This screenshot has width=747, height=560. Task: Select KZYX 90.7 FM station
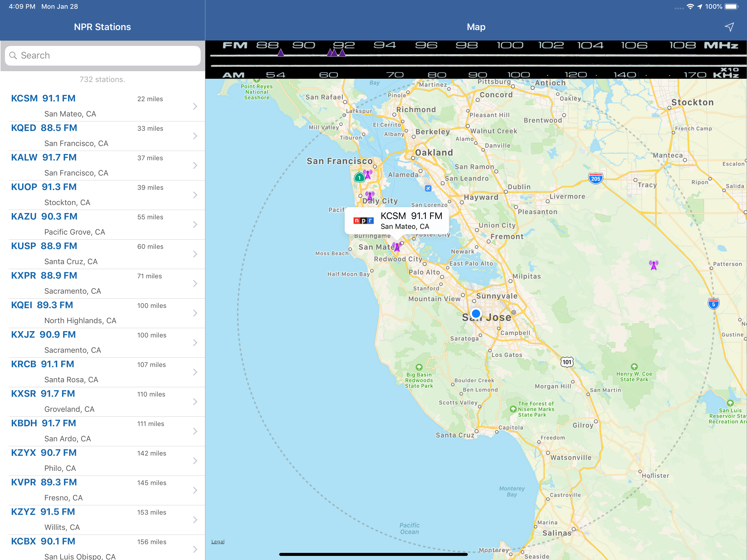coord(103,461)
